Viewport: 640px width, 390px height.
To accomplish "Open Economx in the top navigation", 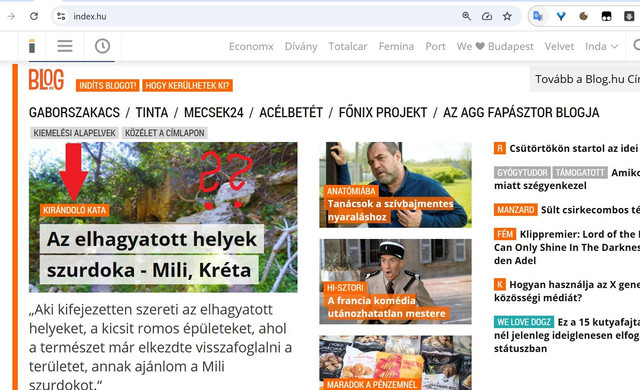I will (x=251, y=47).
